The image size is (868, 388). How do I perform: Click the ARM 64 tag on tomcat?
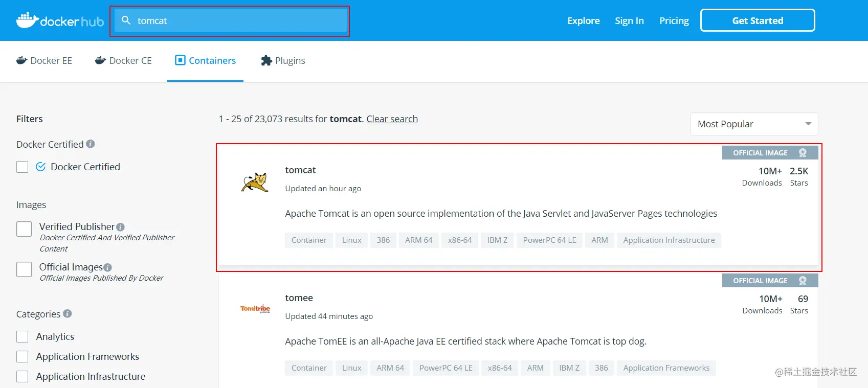pos(419,240)
